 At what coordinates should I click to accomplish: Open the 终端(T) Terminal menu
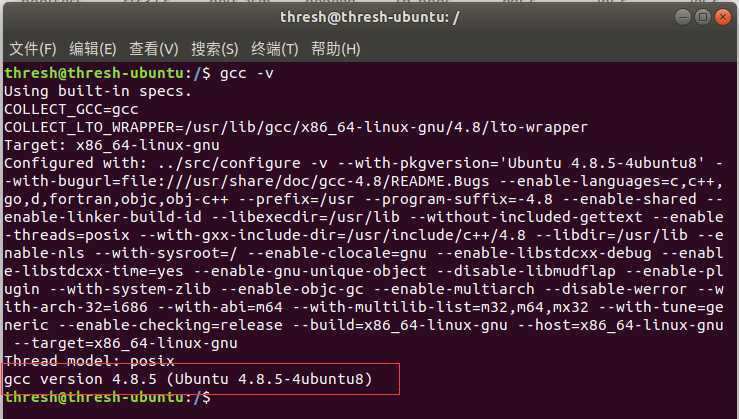[x=275, y=49]
